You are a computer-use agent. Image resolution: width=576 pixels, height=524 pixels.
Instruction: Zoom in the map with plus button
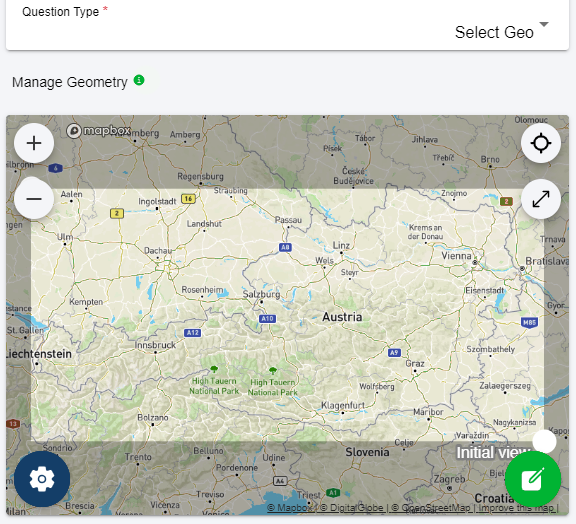click(34, 143)
